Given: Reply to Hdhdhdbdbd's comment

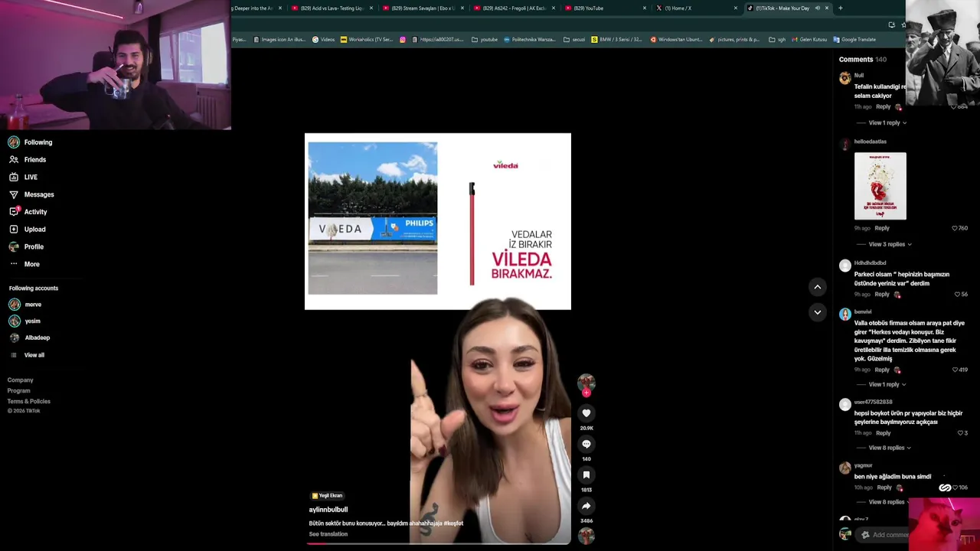Looking at the screenshot, I should [882, 295].
